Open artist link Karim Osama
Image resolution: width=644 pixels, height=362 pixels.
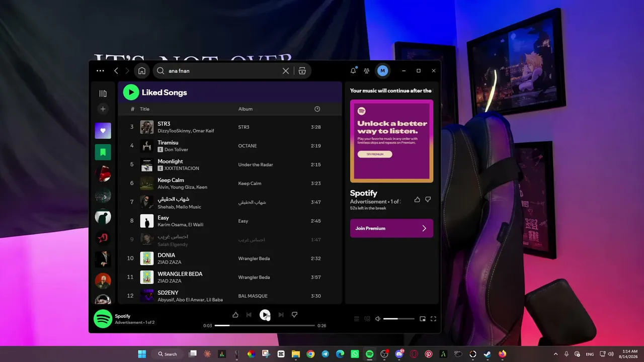point(172,225)
